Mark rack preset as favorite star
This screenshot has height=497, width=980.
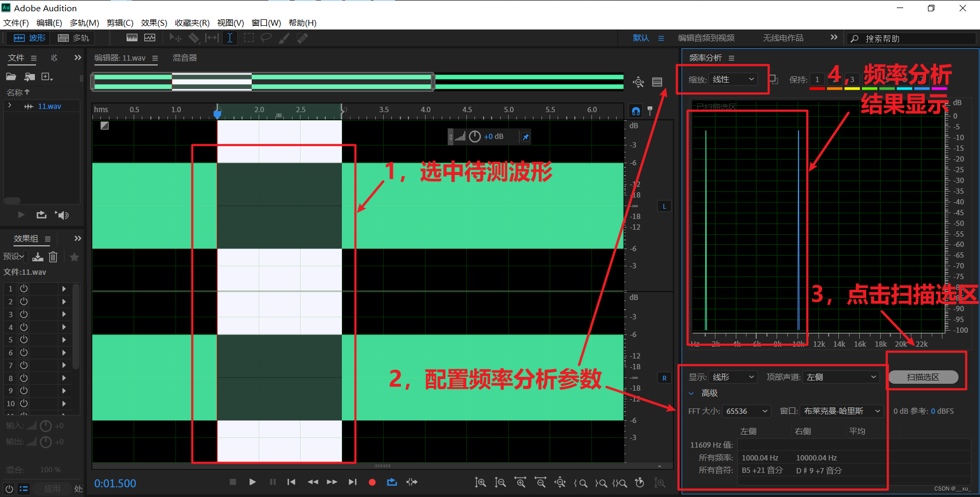click(75, 257)
